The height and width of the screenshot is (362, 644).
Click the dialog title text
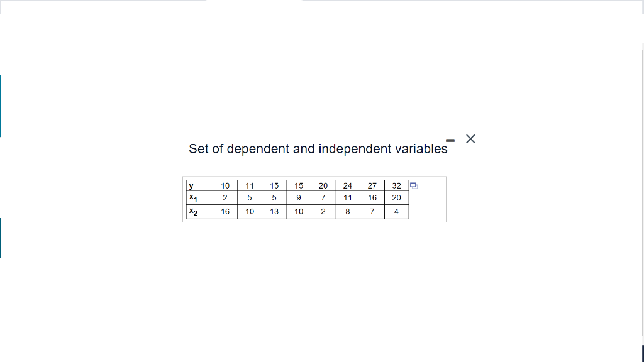[318, 149]
